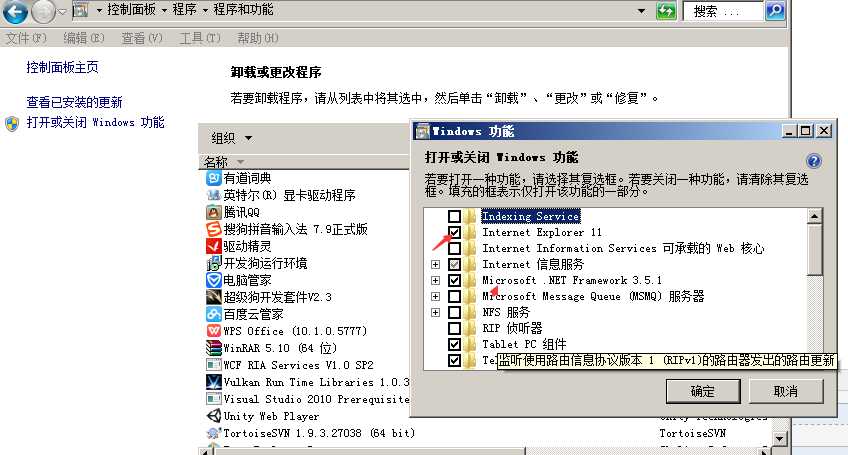Expand the Internet 信息服务 tree node

coord(435,265)
